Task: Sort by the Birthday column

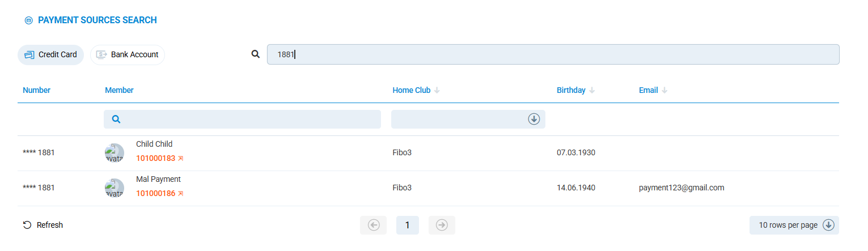Action: pyautogui.click(x=592, y=90)
